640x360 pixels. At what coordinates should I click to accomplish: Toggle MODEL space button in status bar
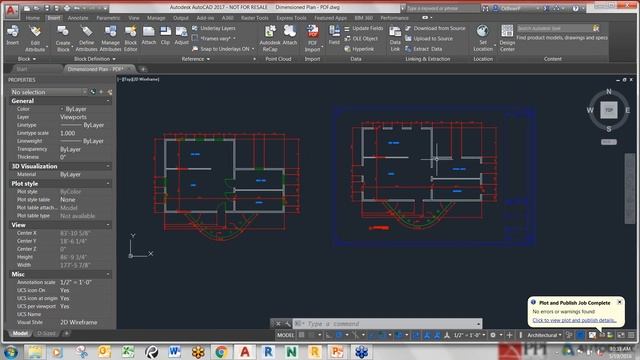point(285,335)
